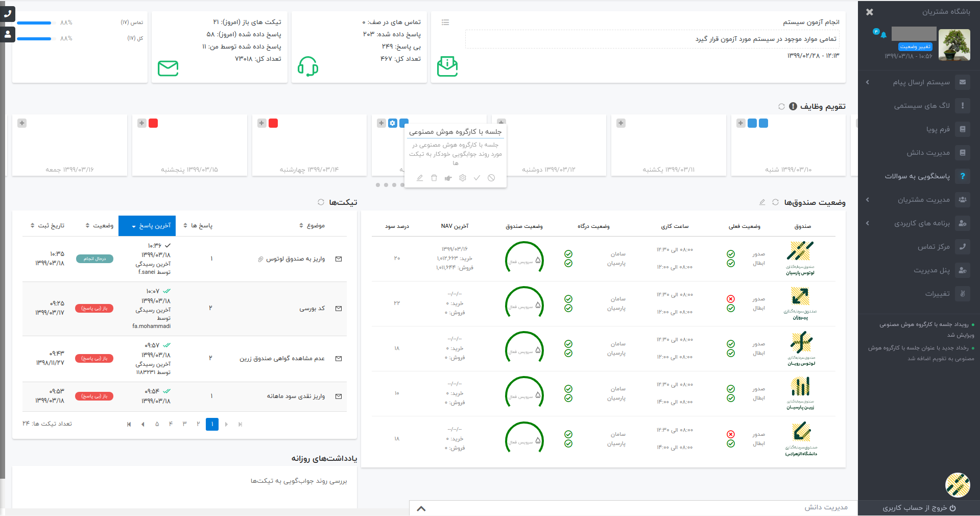The height and width of the screenshot is (516, 980).
Task: Open notifications via the bell icon with badge ۴
Action: point(883,34)
